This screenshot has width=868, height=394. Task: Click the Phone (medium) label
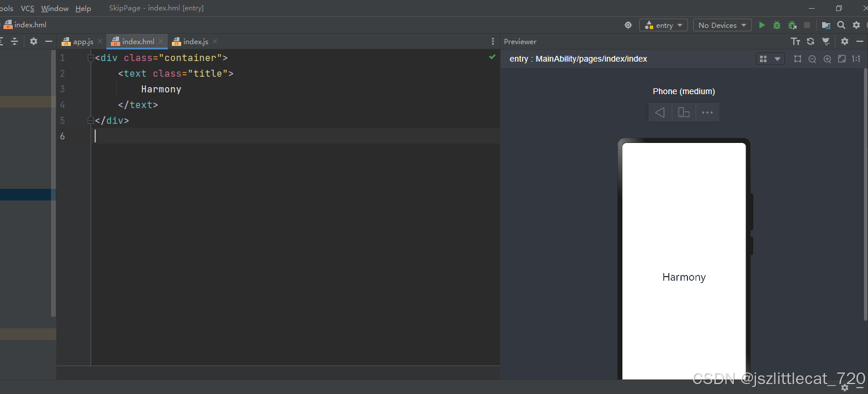click(x=684, y=91)
